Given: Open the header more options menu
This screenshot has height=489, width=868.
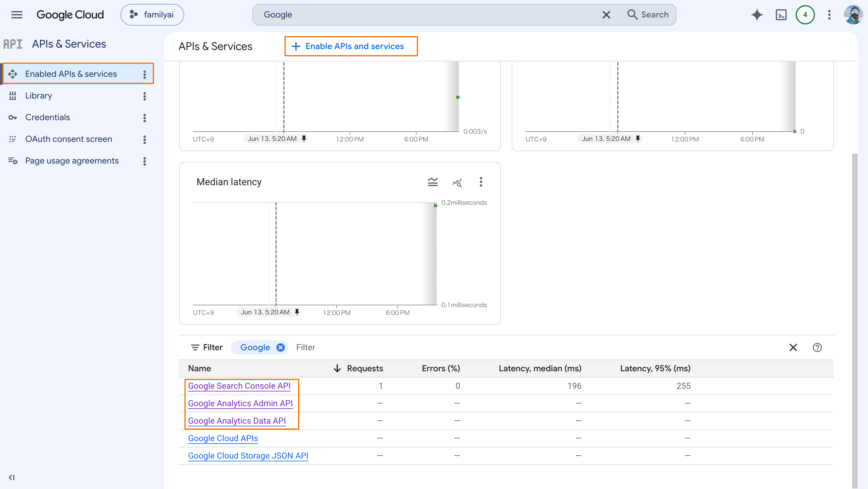Looking at the screenshot, I should click(829, 15).
